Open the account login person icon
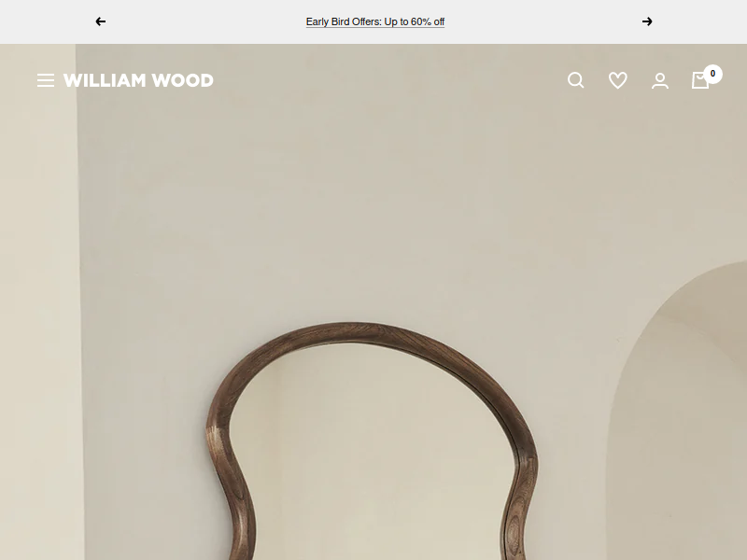This screenshot has height=560, width=747. 660,80
